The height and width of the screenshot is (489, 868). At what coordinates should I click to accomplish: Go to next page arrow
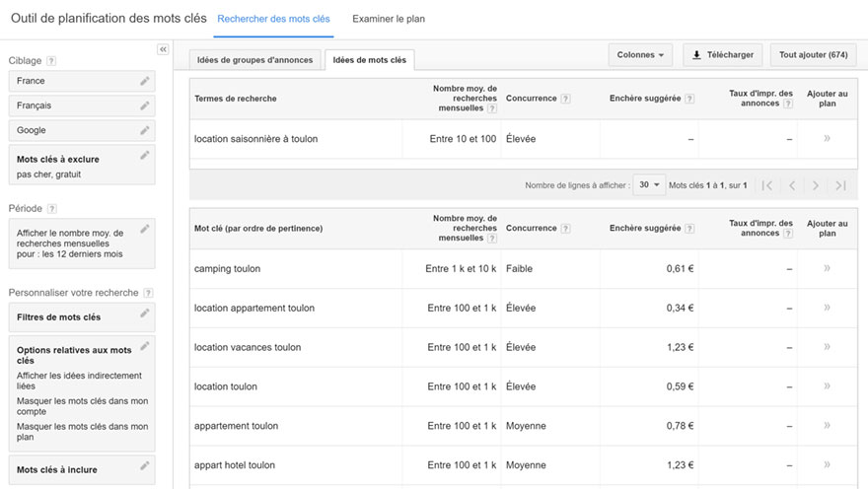pyautogui.click(x=816, y=185)
